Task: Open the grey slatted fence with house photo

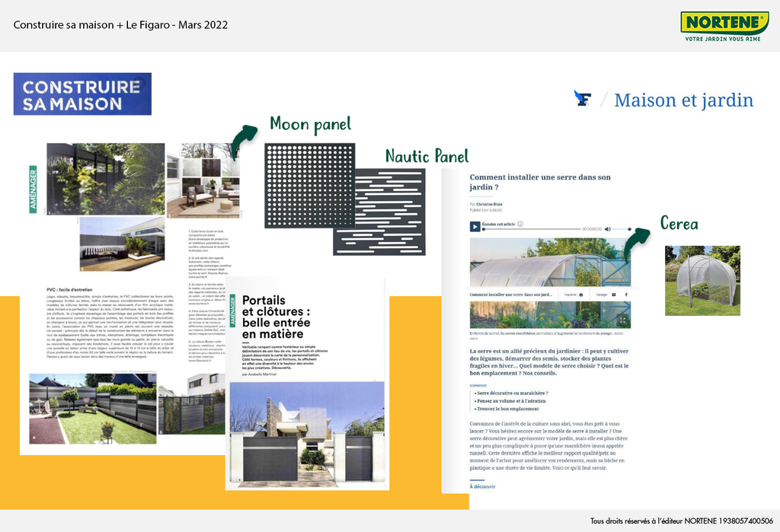Action: pos(191,403)
